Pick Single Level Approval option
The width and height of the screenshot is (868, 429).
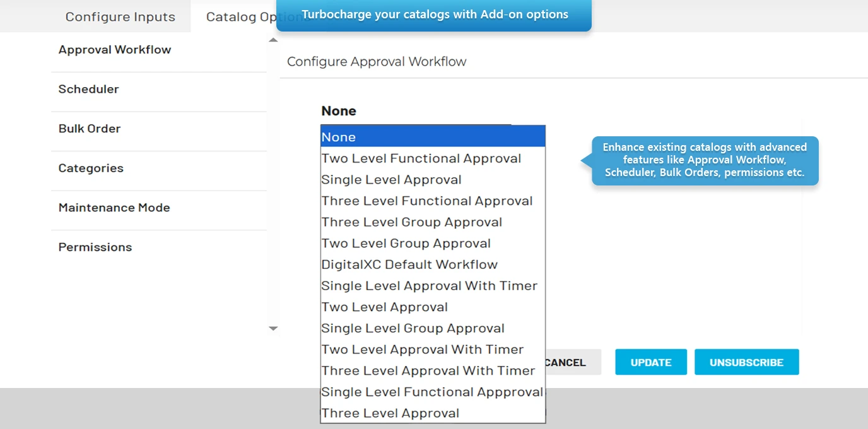392,180
